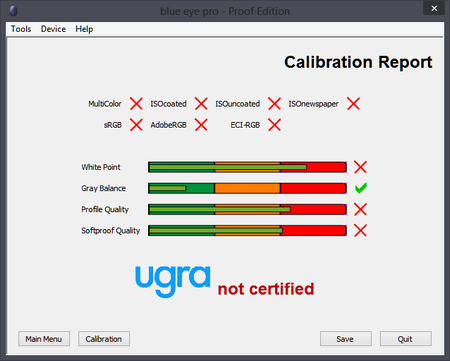Open the Tools menu
Image resolution: width=450 pixels, height=361 pixels.
click(21, 29)
